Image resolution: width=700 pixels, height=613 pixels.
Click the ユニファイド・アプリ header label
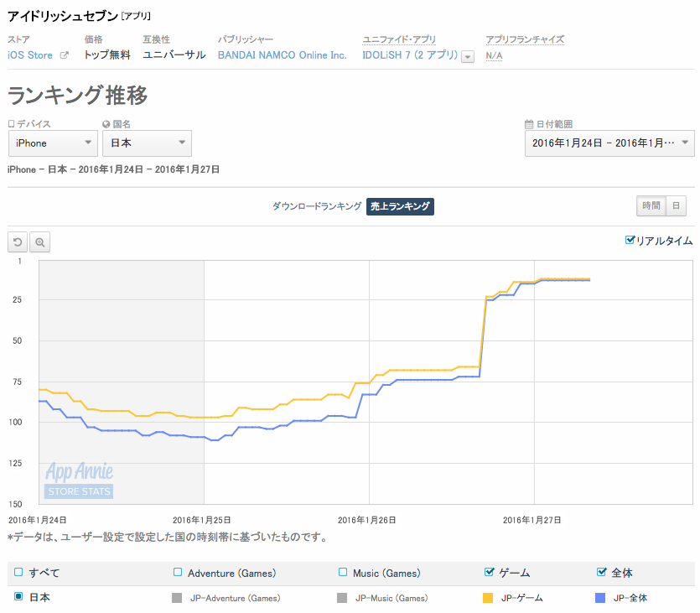399,39
